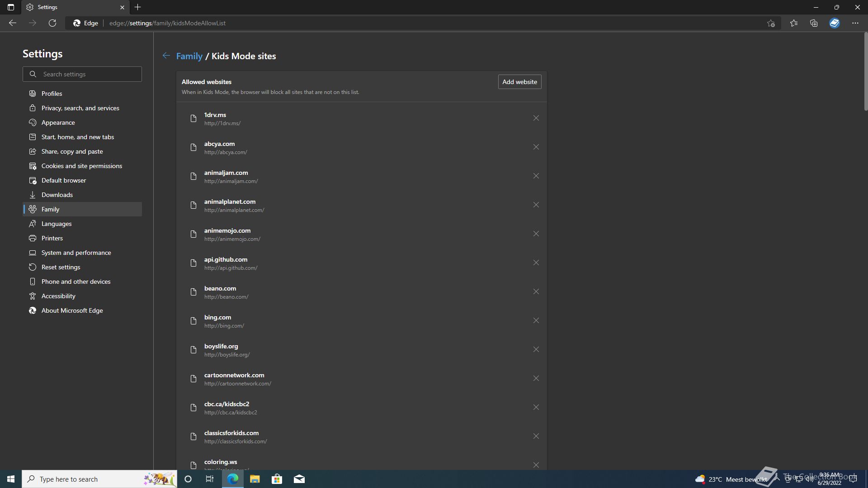Remove animalplanet.com from allowed sites
Image resolution: width=868 pixels, height=488 pixels.
536,205
